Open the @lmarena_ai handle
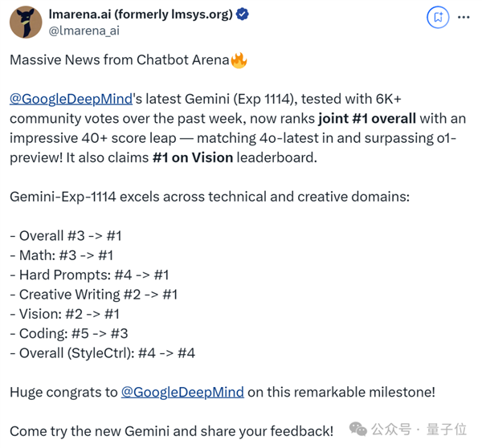482x448 pixels. point(84,31)
